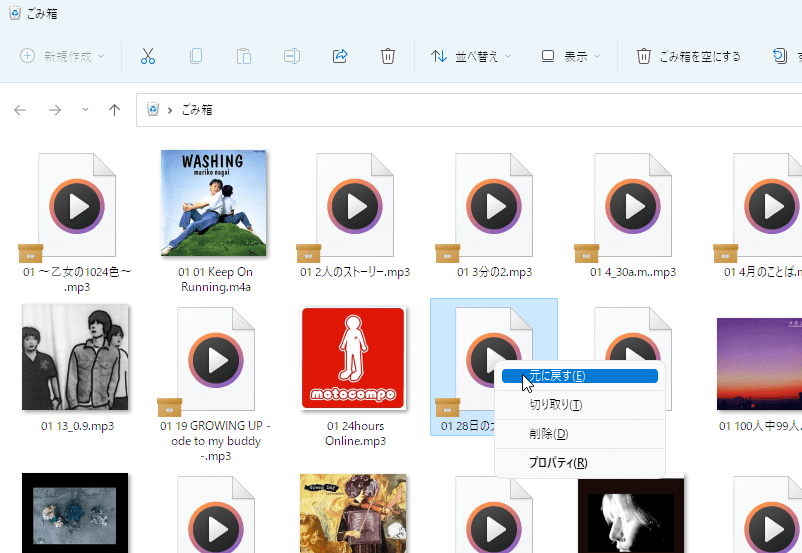Image resolution: width=802 pixels, height=553 pixels.
Task: Click the restore-all-items icon at toolbar right
Action: coord(779,56)
